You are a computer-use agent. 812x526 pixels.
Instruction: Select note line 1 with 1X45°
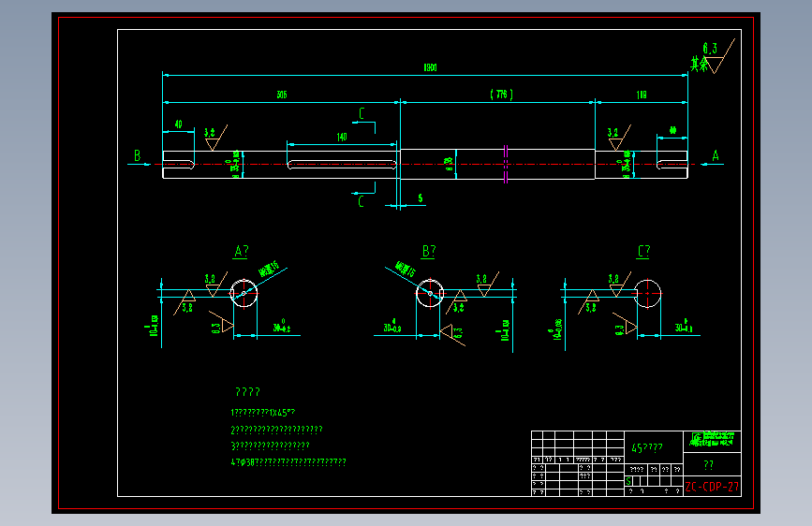(262, 413)
